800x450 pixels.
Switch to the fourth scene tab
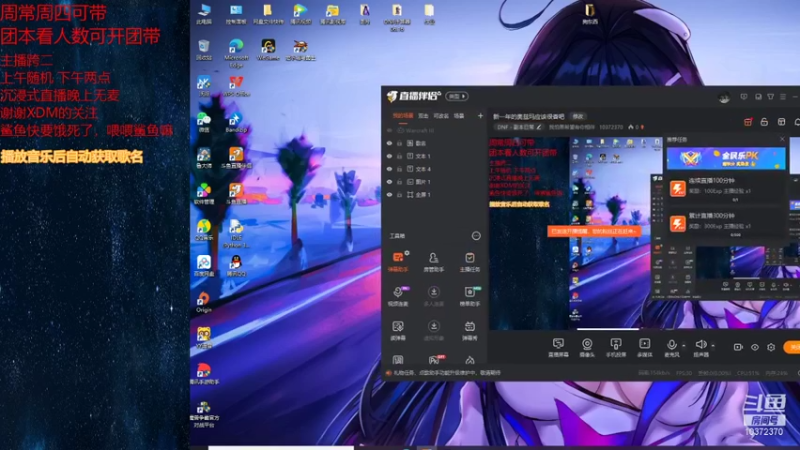[459, 116]
